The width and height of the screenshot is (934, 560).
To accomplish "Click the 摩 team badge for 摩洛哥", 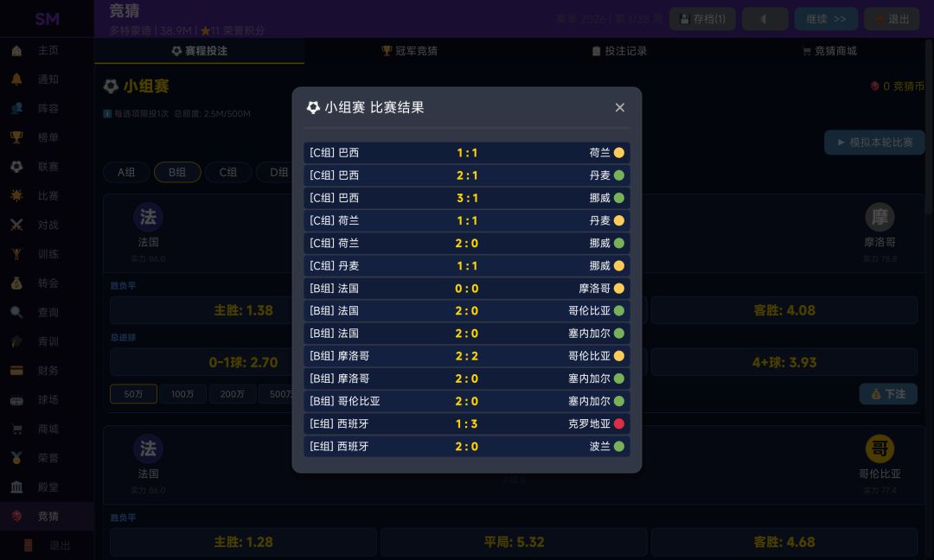I will (x=880, y=217).
